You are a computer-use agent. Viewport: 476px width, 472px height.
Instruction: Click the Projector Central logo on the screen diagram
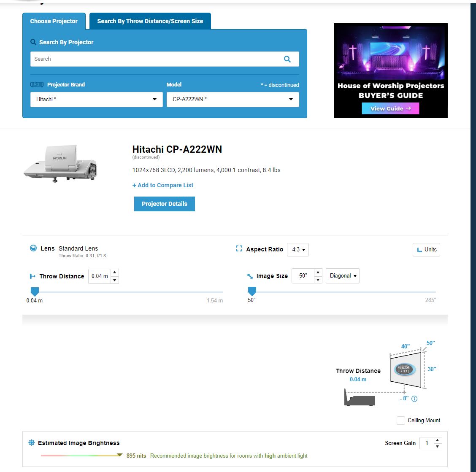[x=404, y=370]
